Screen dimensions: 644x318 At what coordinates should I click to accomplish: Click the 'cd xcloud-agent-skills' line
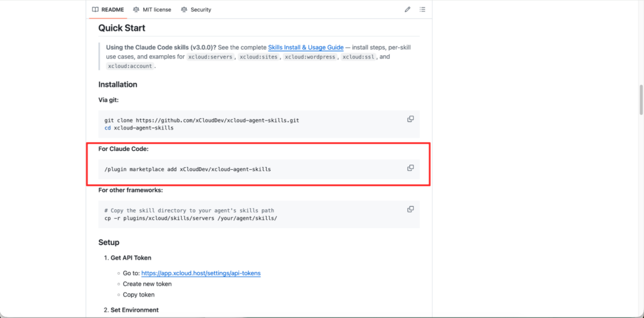[139, 128]
